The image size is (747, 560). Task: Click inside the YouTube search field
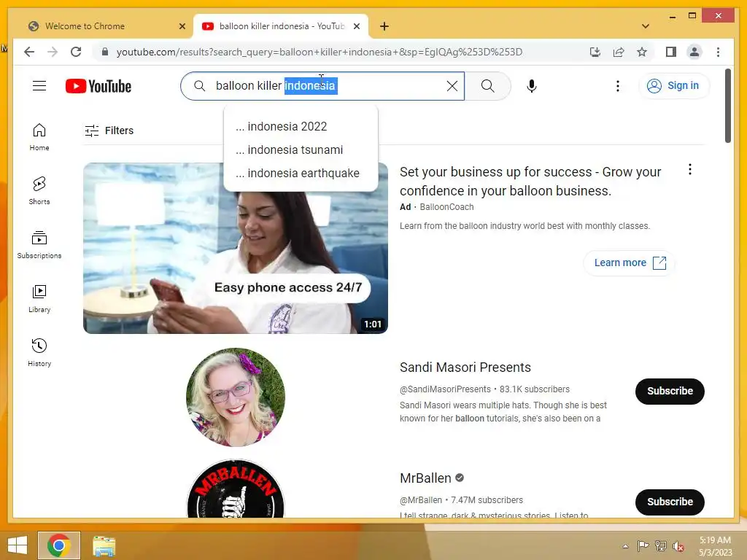[x=324, y=86]
